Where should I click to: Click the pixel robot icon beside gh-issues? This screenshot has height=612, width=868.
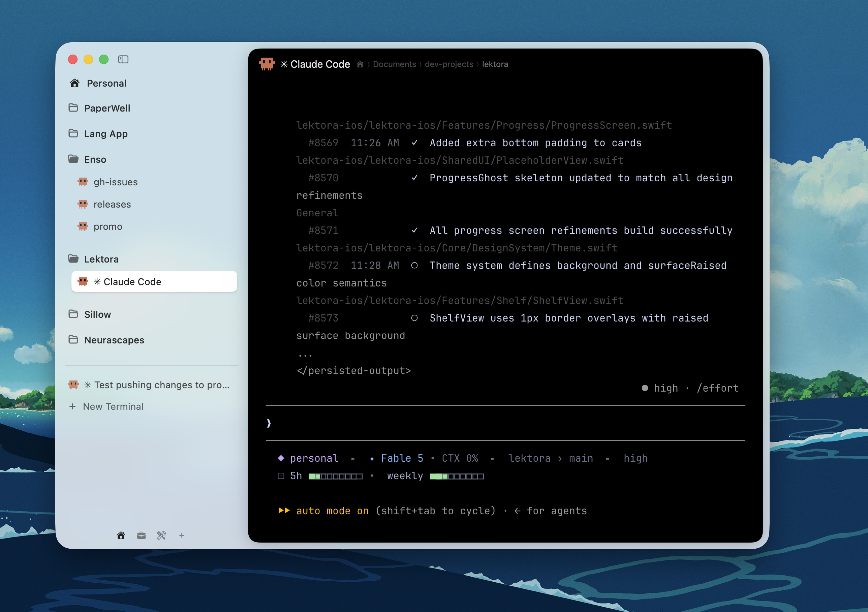[83, 182]
